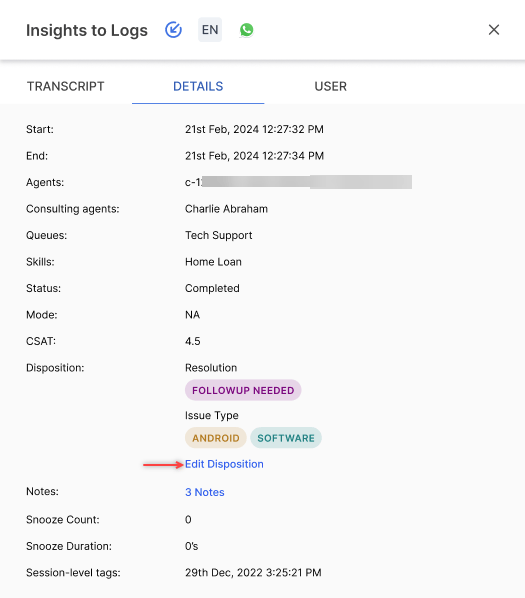The image size is (525, 598).
Task: Switch to the TRANSCRIPT tab
Action: (x=66, y=86)
